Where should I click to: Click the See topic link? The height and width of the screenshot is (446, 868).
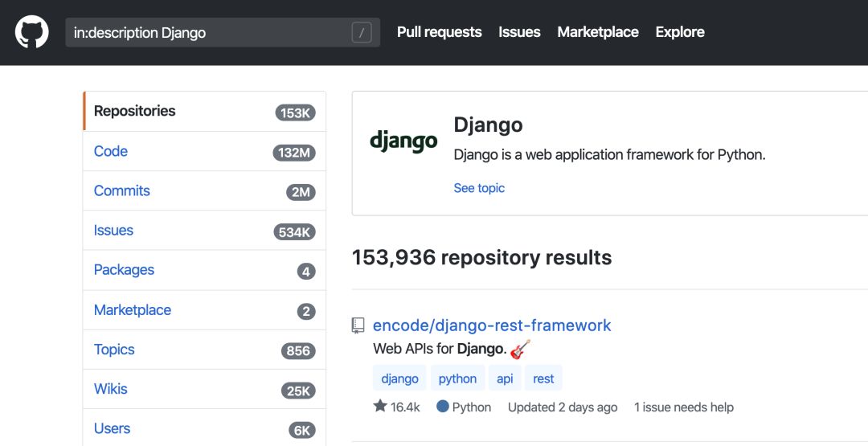tap(479, 188)
